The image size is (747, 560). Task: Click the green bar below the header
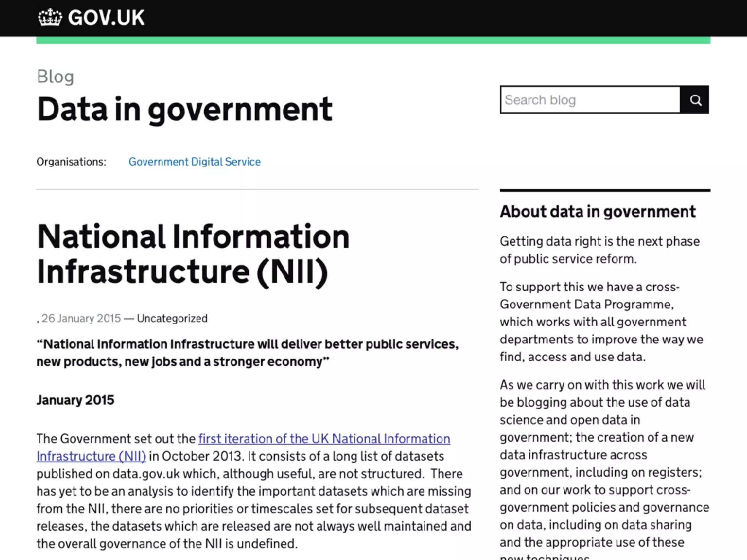(x=373, y=40)
